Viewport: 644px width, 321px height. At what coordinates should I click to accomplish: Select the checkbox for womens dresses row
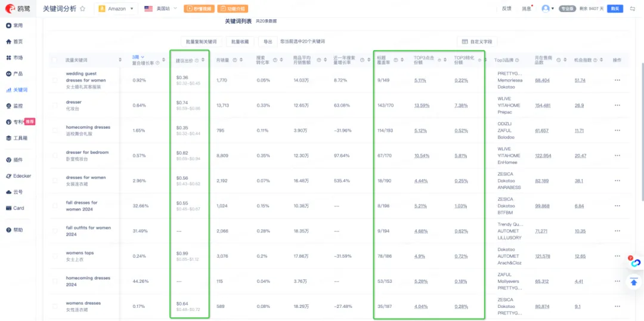[55, 306]
